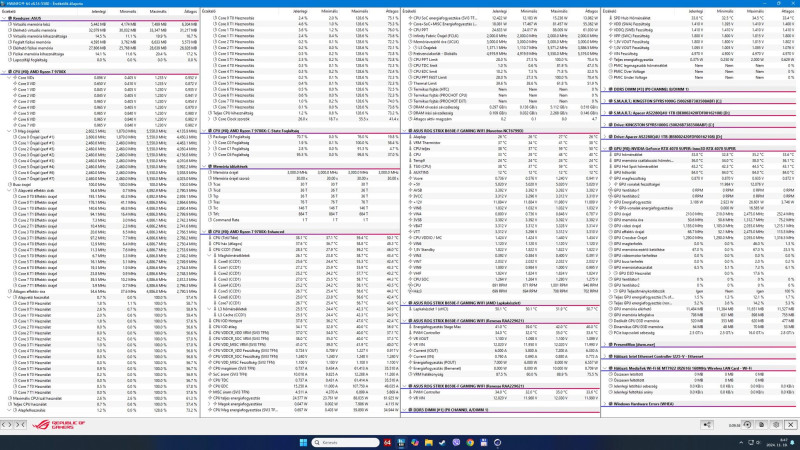Expand S.M.A.R.T.: Apacer sensor group
Viewport: 800px width, 450px height.
pos(605,113)
